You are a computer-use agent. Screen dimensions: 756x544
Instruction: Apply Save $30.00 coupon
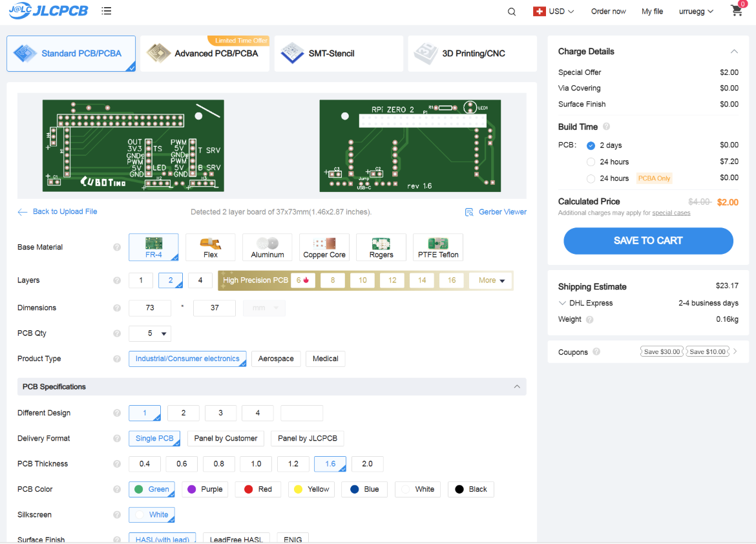pyautogui.click(x=662, y=351)
